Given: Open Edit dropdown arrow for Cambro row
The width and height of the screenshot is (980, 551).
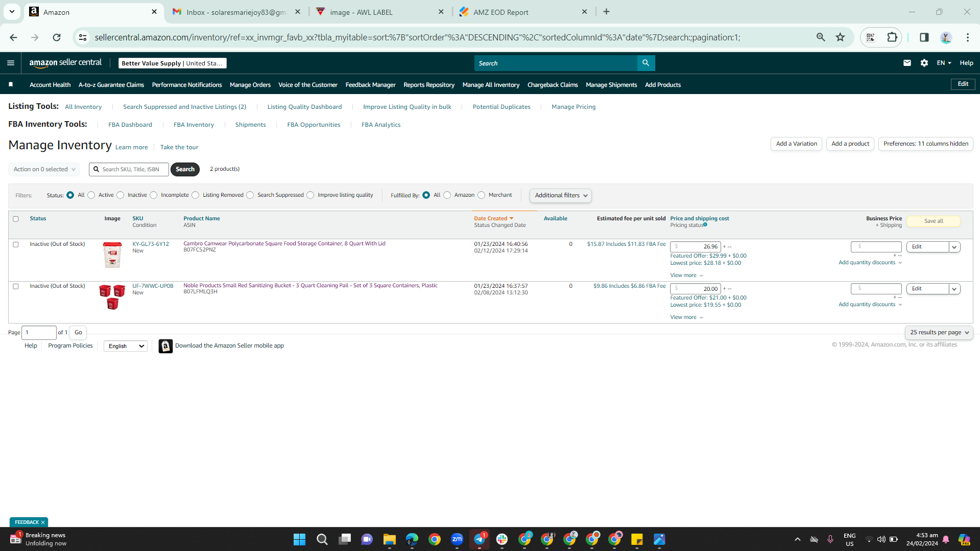Looking at the screenshot, I should (954, 247).
